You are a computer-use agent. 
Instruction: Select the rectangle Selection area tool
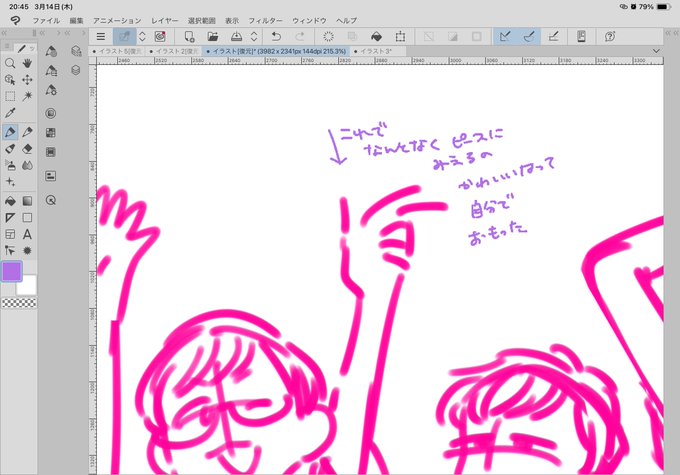click(10, 96)
